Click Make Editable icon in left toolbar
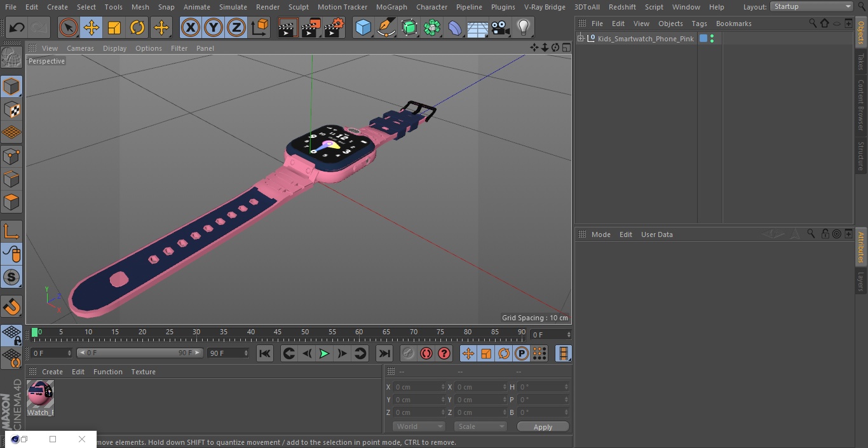Screen dimensions: 868x448 [x=11, y=58]
